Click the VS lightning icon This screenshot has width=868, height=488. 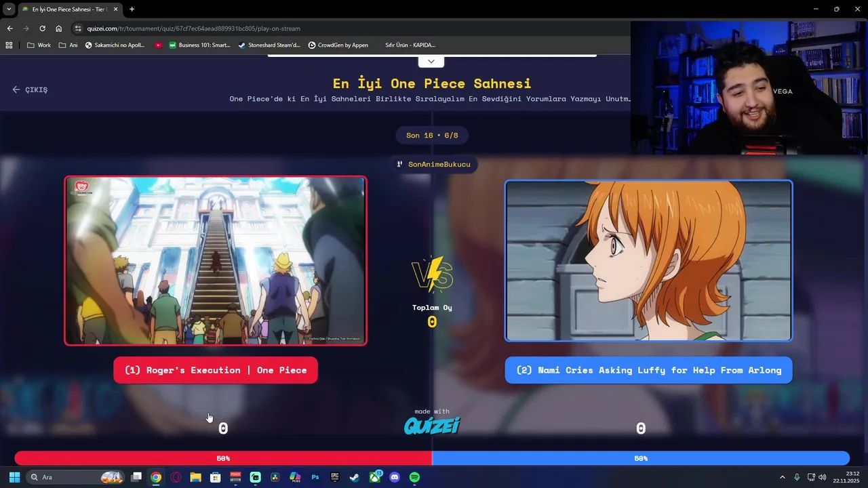click(432, 274)
